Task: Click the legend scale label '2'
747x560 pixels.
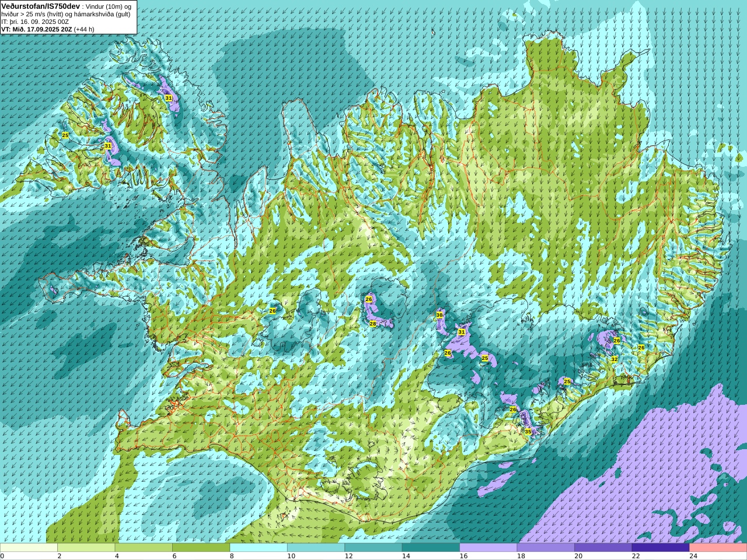Action: (60, 556)
